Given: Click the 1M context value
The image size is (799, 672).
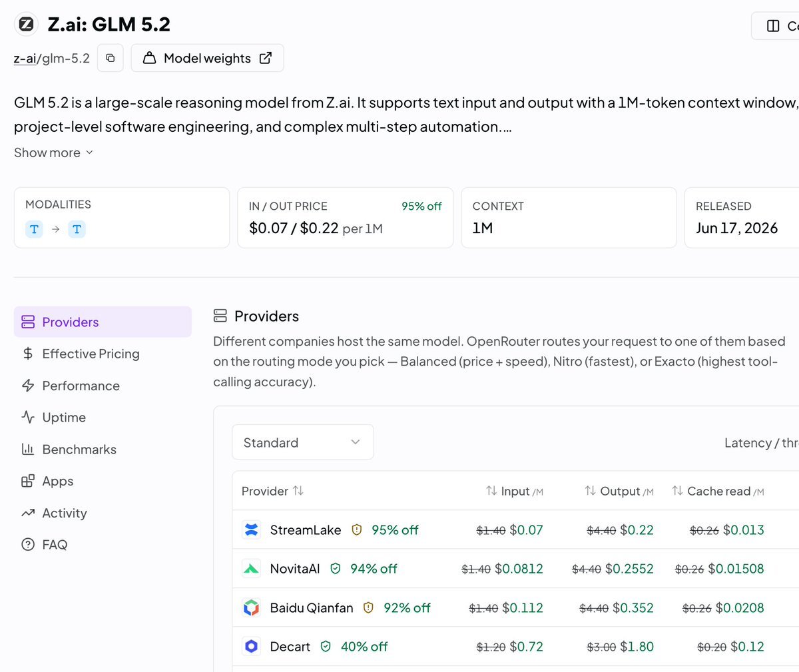Looking at the screenshot, I should pos(483,228).
